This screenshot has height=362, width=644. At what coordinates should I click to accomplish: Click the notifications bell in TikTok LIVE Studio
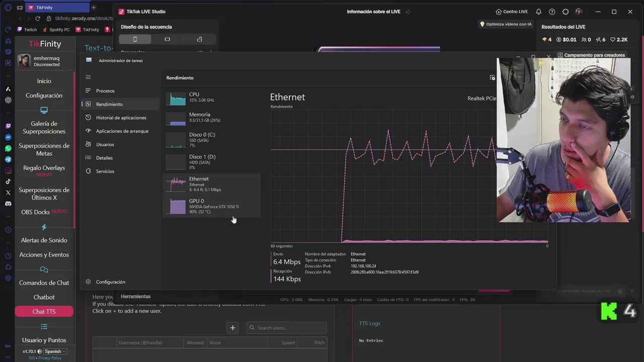point(539,12)
